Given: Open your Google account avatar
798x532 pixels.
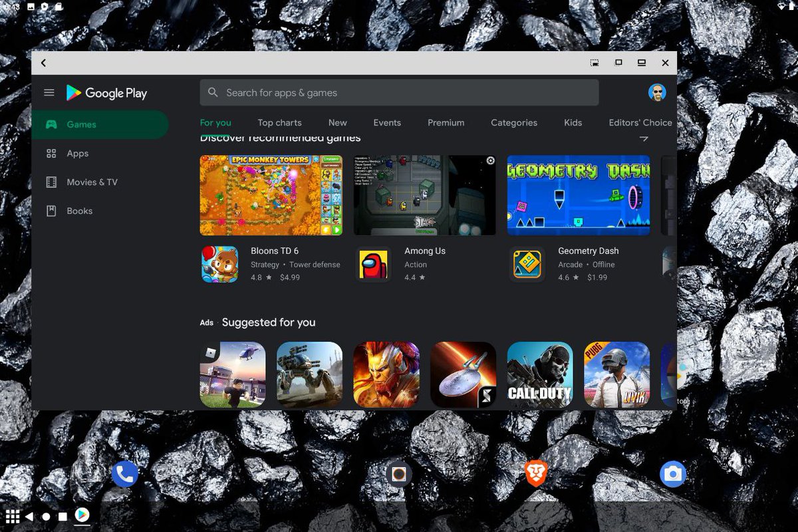Looking at the screenshot, I should pos(657,92).
